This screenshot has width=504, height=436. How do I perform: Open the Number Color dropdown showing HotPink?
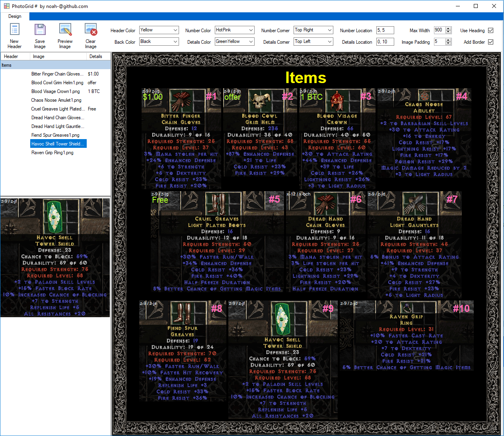pyautogui.click(x=235, y=30)
